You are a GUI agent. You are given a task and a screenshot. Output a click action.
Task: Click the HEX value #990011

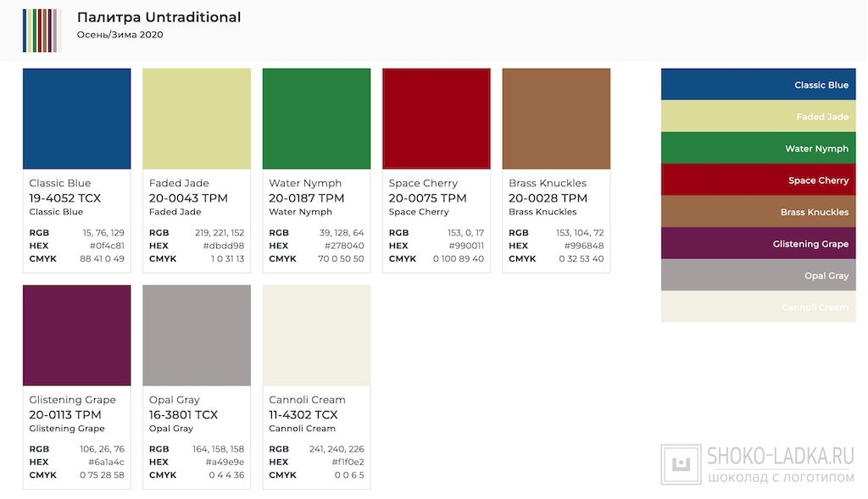coord(467,246)
